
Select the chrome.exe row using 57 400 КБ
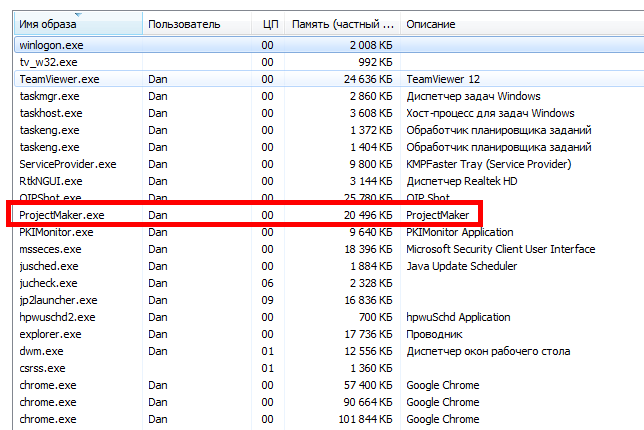tap(329, 385)
